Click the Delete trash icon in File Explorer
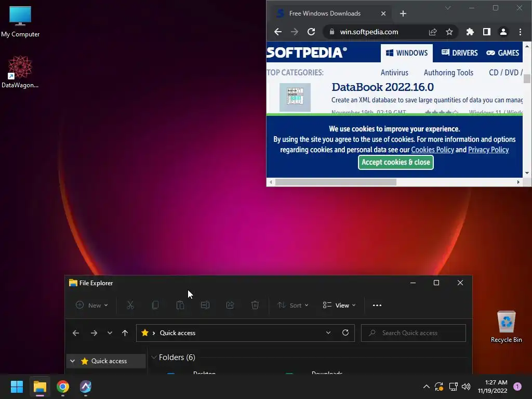Viewport: 532px width, 399px height. (x=255, y=305)
